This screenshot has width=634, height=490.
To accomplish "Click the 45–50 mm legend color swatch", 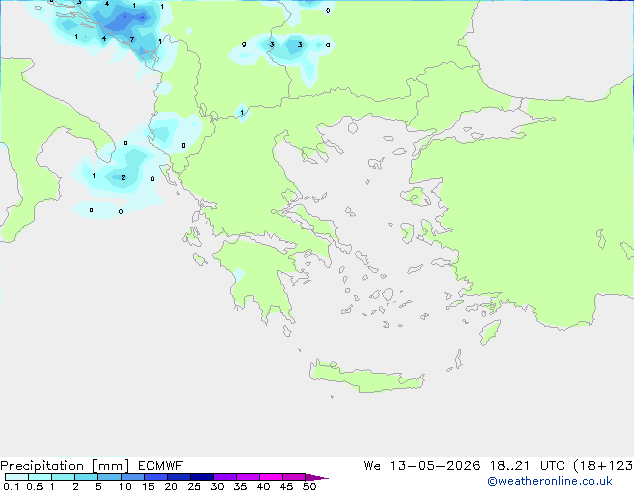I will pos(294,477).
